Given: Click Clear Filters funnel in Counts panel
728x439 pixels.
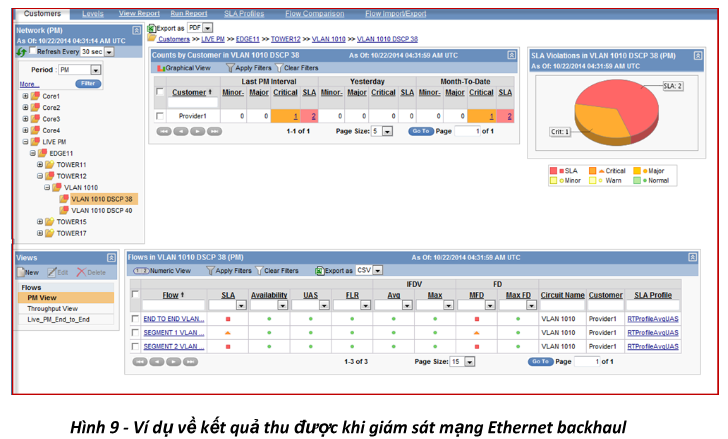Looking at the screenshot, I should pos(279,68).
